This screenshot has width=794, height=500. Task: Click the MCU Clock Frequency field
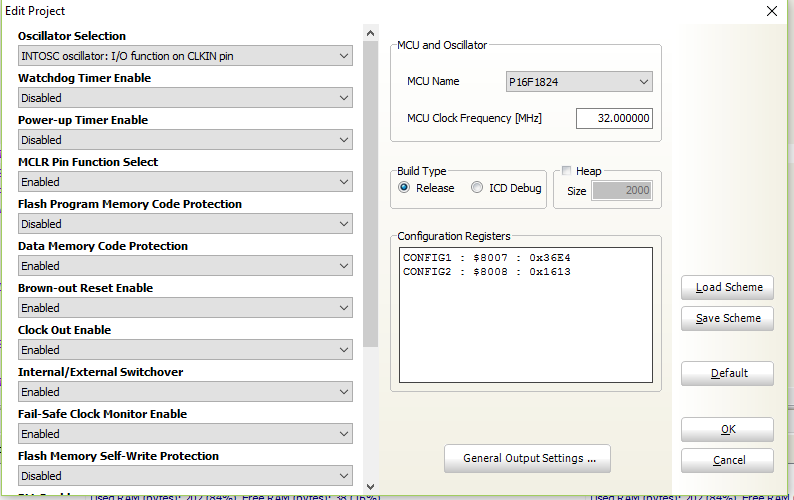point(614,119)
